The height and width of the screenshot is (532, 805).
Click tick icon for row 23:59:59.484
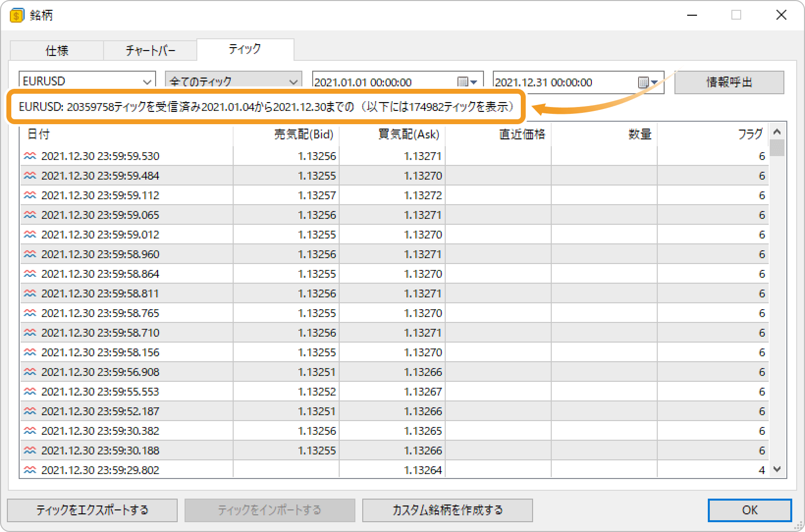[30, 176]
